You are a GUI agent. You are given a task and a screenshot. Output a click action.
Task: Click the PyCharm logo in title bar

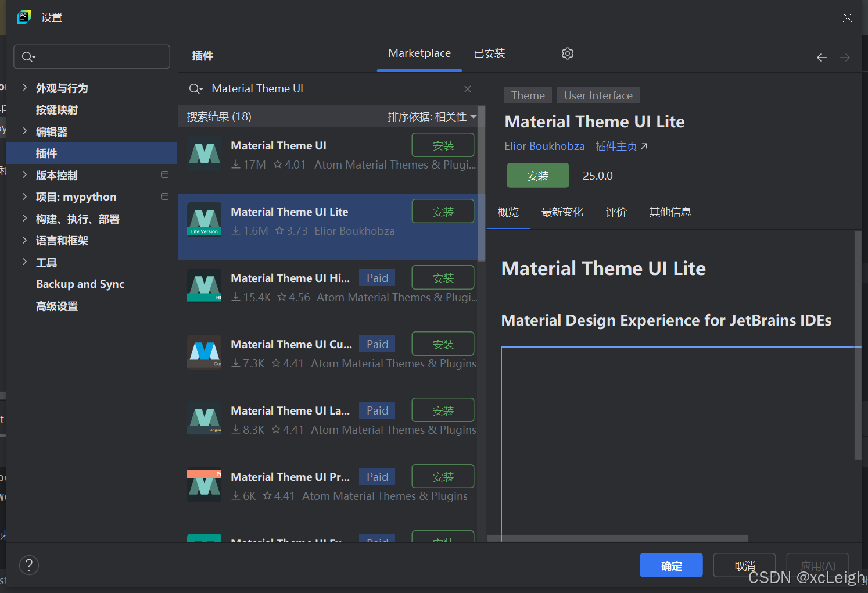coord(24,17)
